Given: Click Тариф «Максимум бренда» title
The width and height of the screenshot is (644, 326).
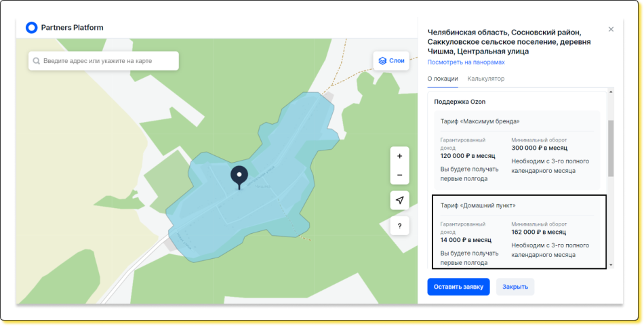Looking at the screenshot, I should [x=480, y=121].
